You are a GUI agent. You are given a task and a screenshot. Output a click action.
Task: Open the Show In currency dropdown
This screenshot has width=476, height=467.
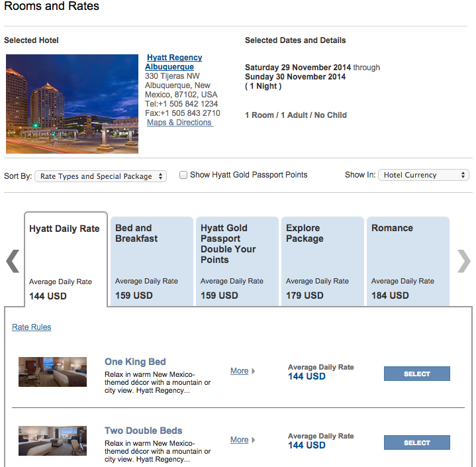(x=424, y=175)
